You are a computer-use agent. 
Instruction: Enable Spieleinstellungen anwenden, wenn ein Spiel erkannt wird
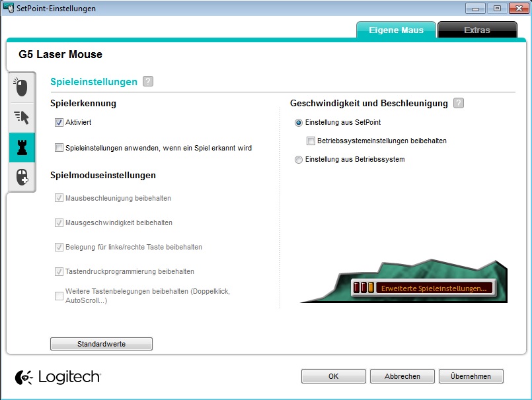tap(59, 148)
